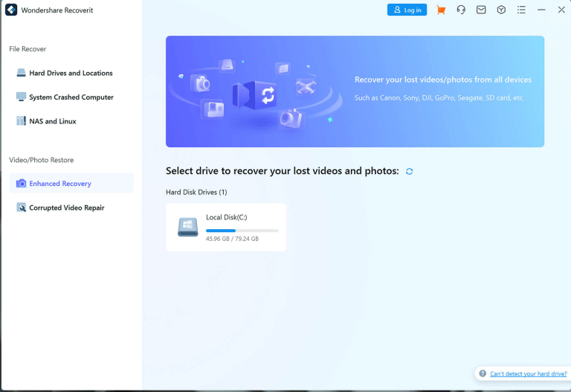The width and height of the screenshot is (571, 392).
Task: Click the Wondershare Recoverit logo icon
Action: 11,10
